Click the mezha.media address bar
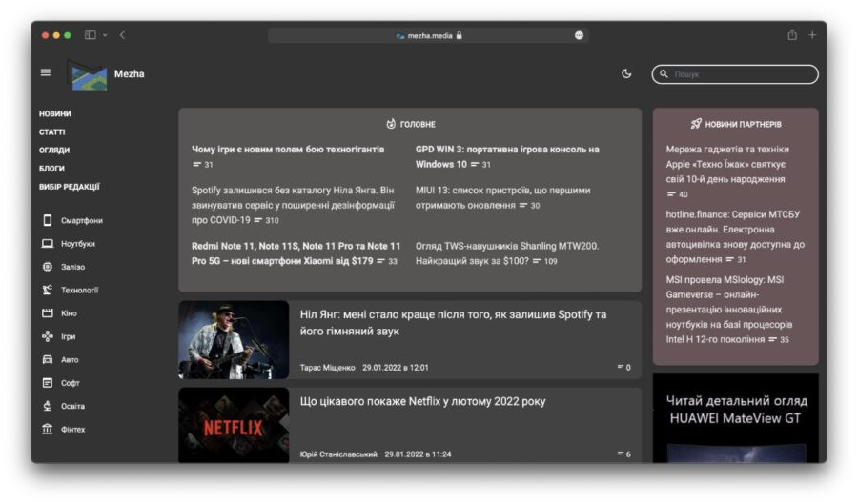858x504 pixels. pos(428,35)
